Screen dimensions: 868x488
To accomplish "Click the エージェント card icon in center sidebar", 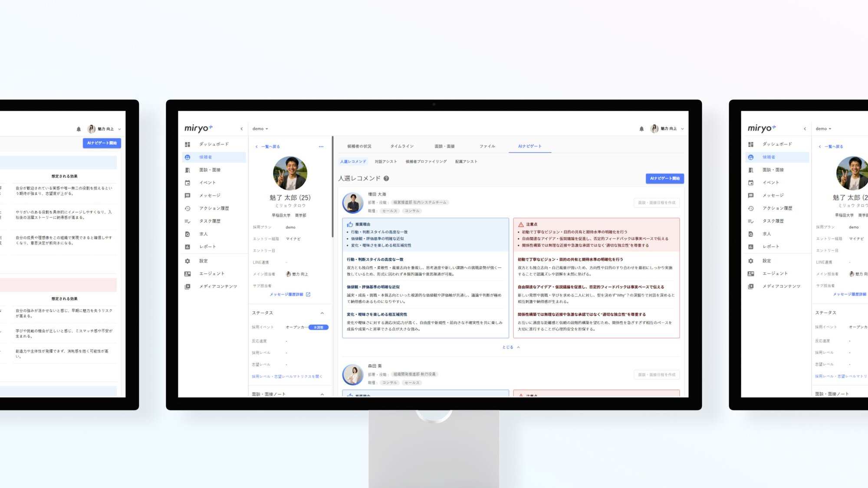I will point(187,274).
